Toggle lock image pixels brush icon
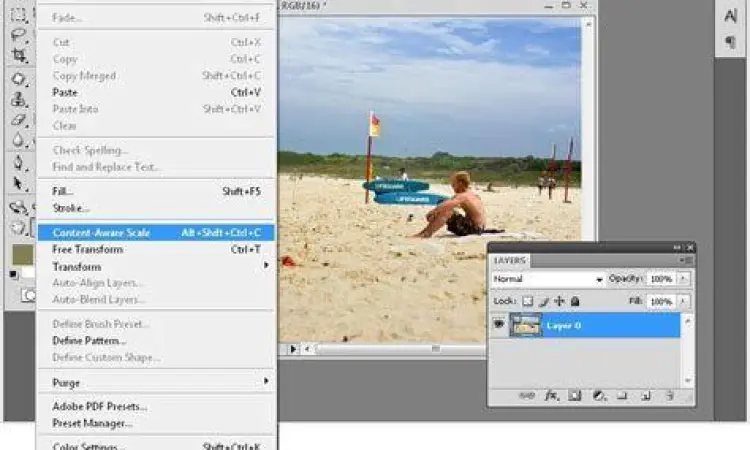This screenshot has width=750, height=450. [543, 301]
